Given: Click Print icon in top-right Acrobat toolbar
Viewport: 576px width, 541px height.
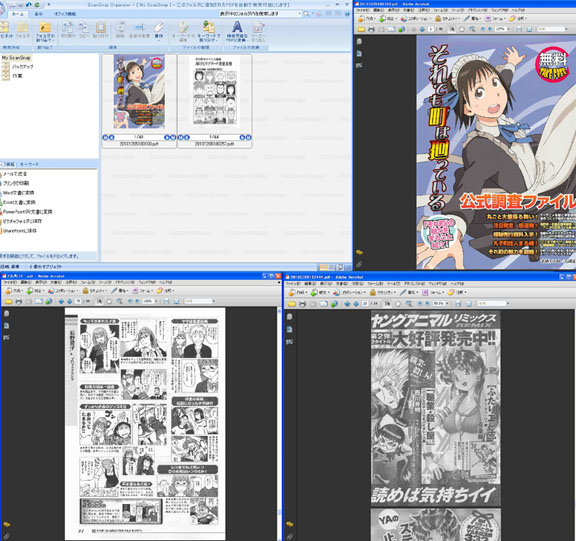Looking at the screenshot, I should (x=371, y=29).
